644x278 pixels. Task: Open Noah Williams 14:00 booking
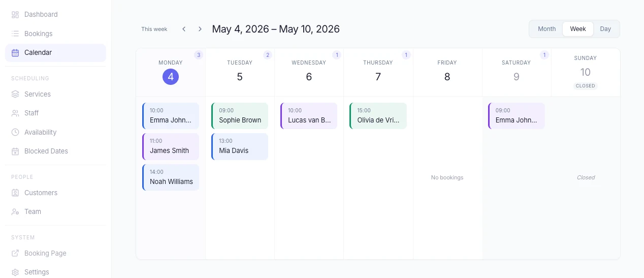tap(171, 177)
